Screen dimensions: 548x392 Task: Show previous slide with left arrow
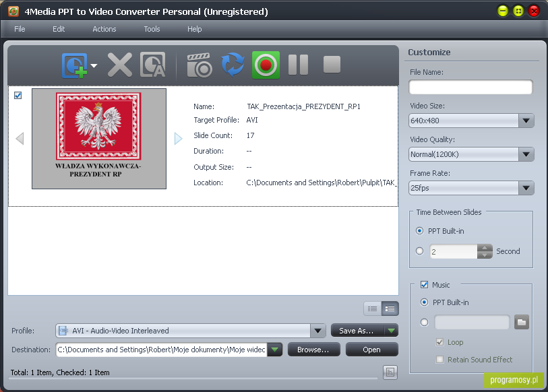tap(20, 138)
